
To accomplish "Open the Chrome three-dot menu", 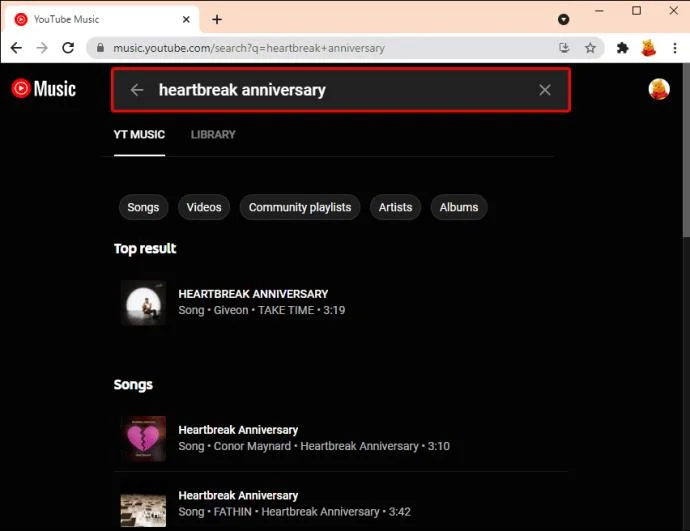I will (x=675, y=48).
